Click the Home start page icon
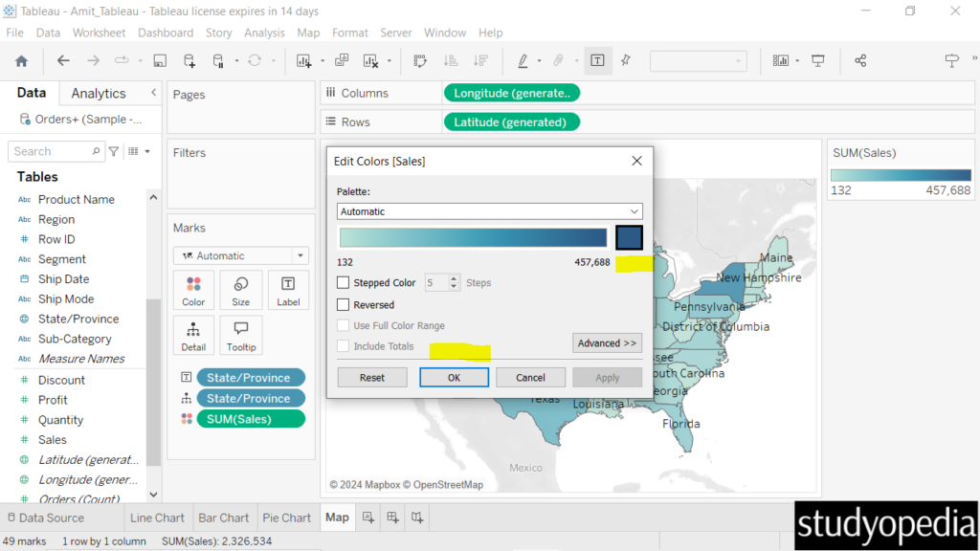 pos(21,60)
